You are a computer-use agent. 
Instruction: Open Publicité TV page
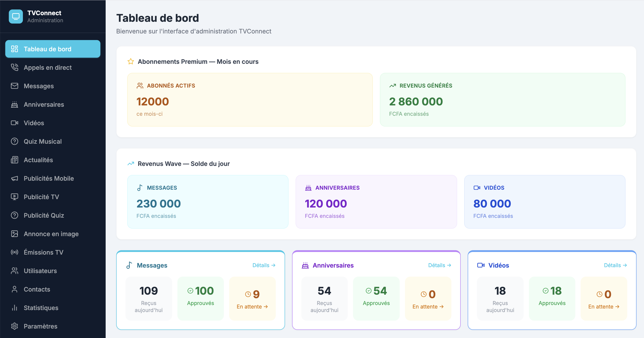pyautogui.click(x=53, y=197)
